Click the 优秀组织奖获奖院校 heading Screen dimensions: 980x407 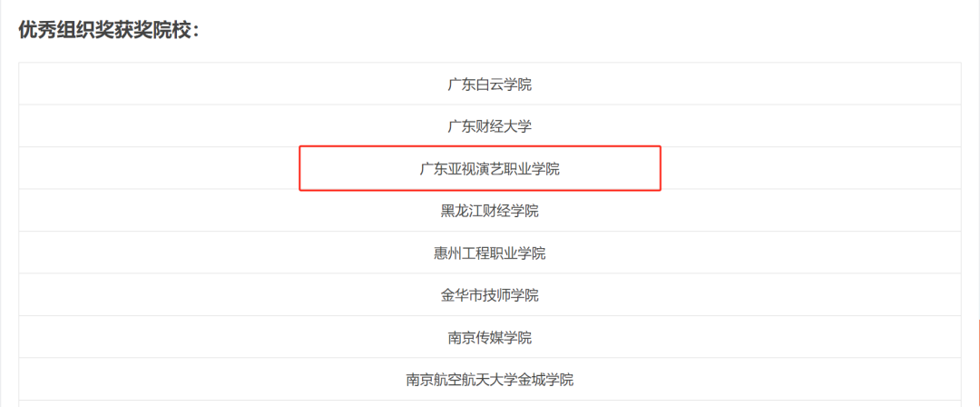pos(109,29)
